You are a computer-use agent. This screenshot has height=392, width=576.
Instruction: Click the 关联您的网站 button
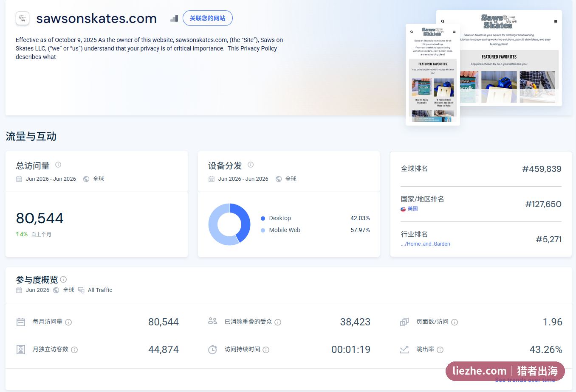[x=207, y=18]
